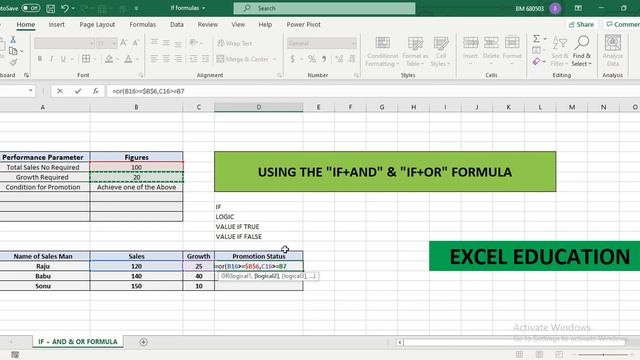
Task: Confirm formula with checkmark Enter icon
Action: click(x=78, y=91)
